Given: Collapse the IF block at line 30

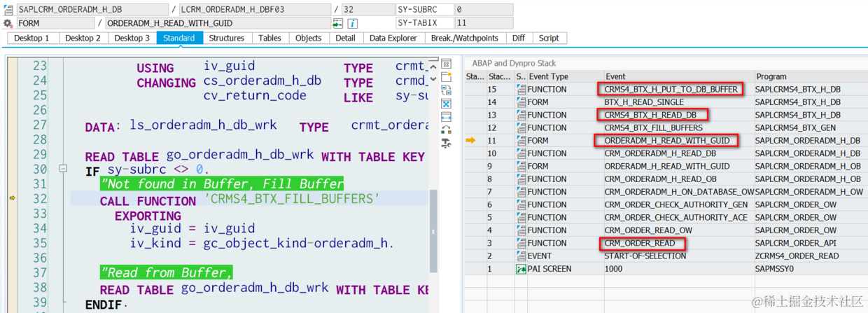Looking at the screenshot, I should click(64, 169).
